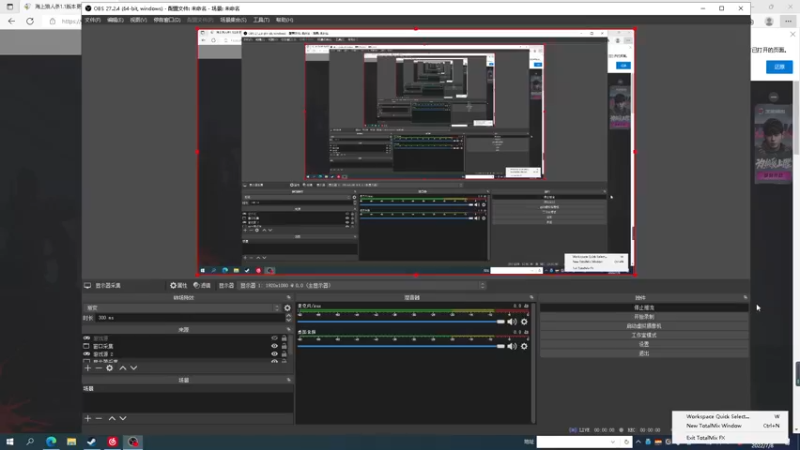This screenshot has width=800, height=450.
Task: Open the 帮助(H) menu
Action: coord(285,20)
